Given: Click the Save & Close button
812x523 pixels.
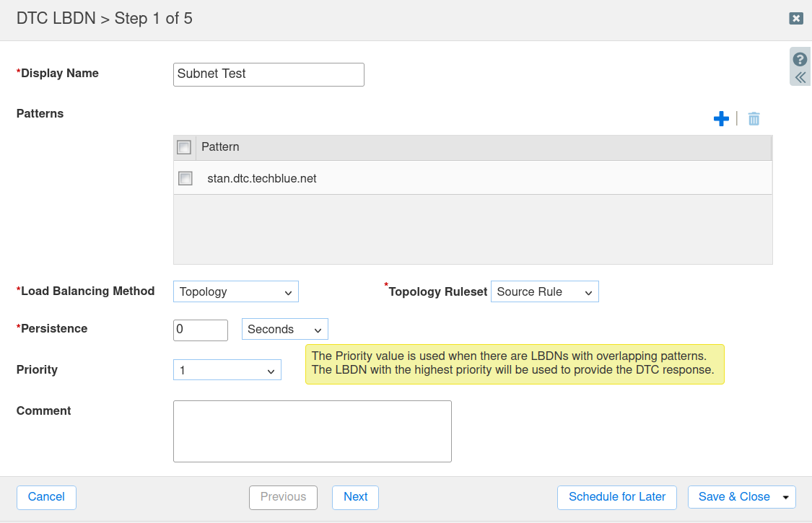Looking at the screenshot, I should (733, 497).
